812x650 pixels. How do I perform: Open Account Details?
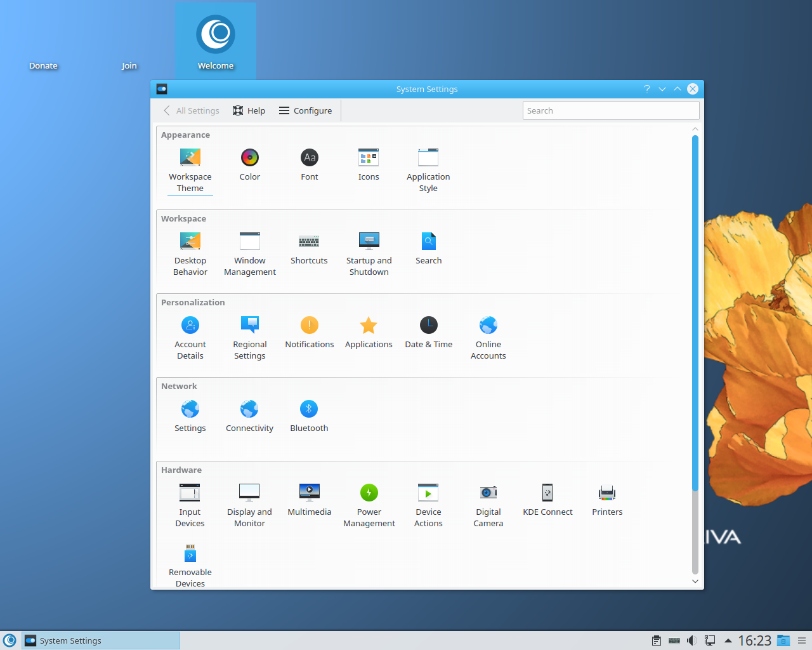(190, 338)
